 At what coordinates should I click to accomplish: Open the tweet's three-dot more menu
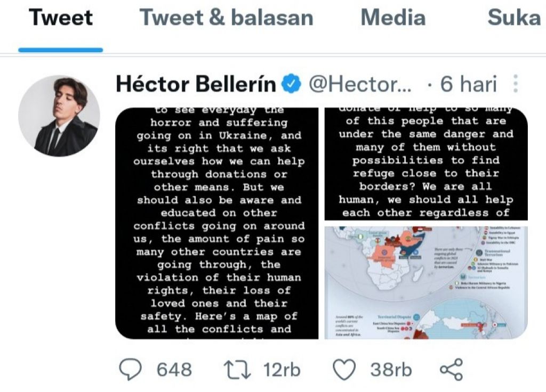(516, 84)
